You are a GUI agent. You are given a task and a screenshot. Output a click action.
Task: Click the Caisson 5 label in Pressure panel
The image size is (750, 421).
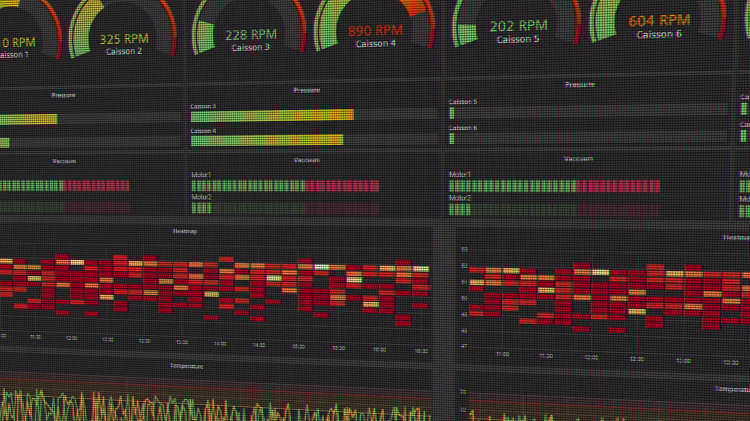[463, 102]
